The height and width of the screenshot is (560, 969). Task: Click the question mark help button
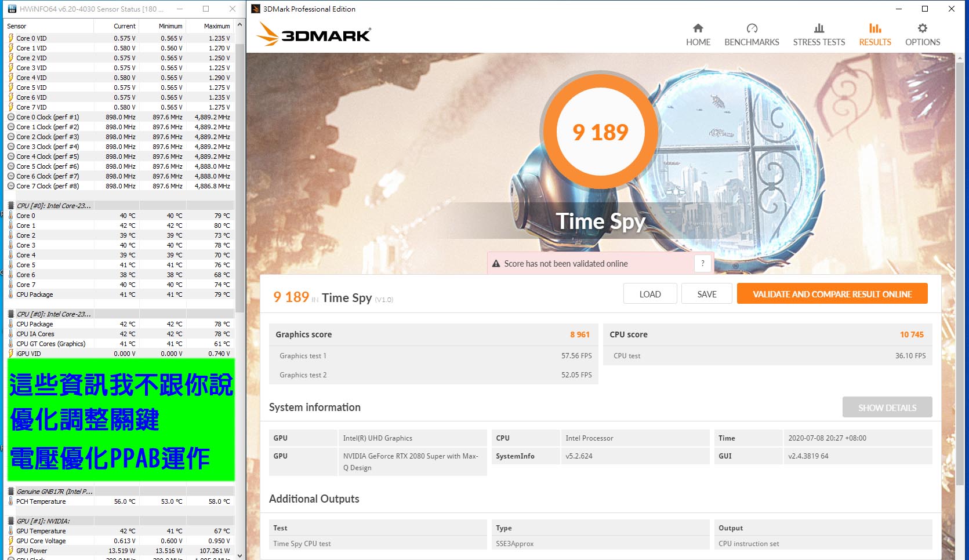tap(703, 263)
